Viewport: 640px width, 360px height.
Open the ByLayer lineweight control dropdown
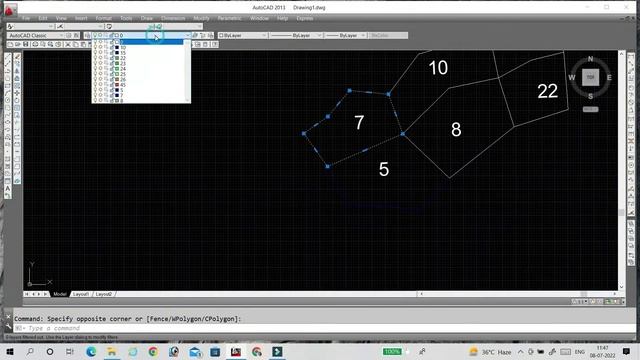click(x=345, y=36)
